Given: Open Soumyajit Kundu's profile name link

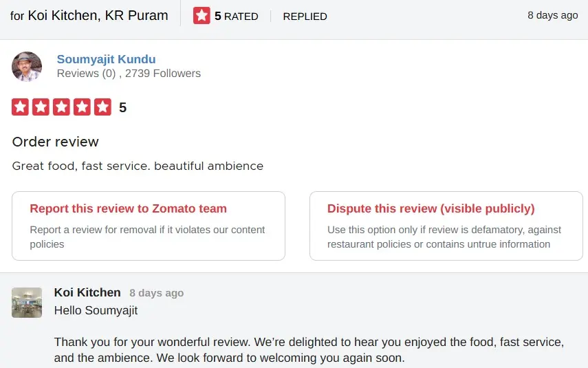Looking at the screenshot, I should pos(106,59).
